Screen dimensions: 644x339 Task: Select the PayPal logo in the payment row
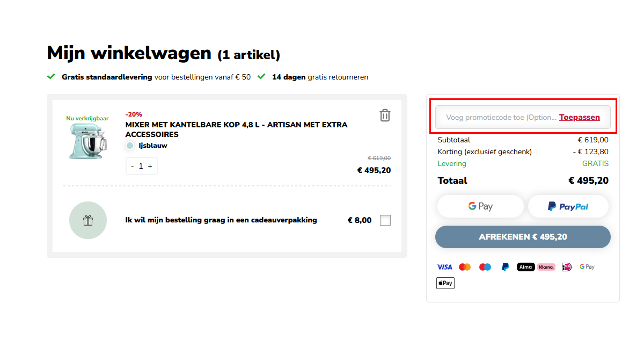click(x=504, y=266)
